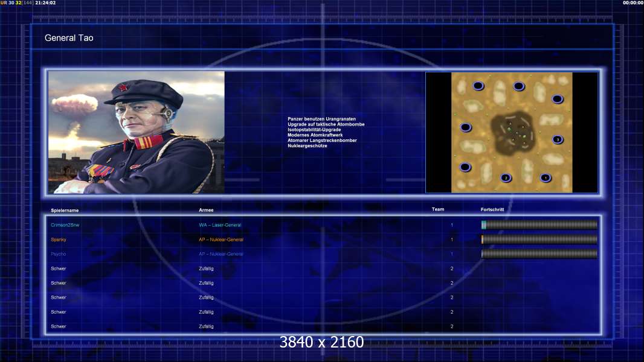Click Psycho's 'AP – Nuklear-General' army entry

221,254
